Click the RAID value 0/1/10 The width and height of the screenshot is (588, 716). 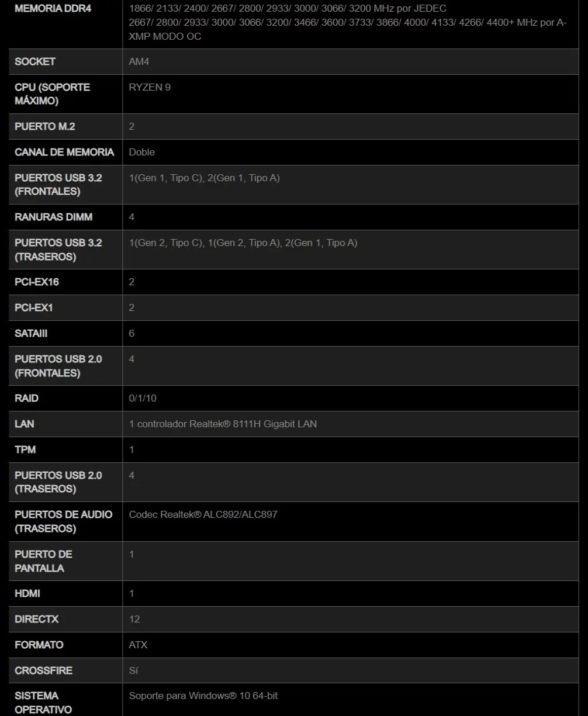click(x=143, y=398)
